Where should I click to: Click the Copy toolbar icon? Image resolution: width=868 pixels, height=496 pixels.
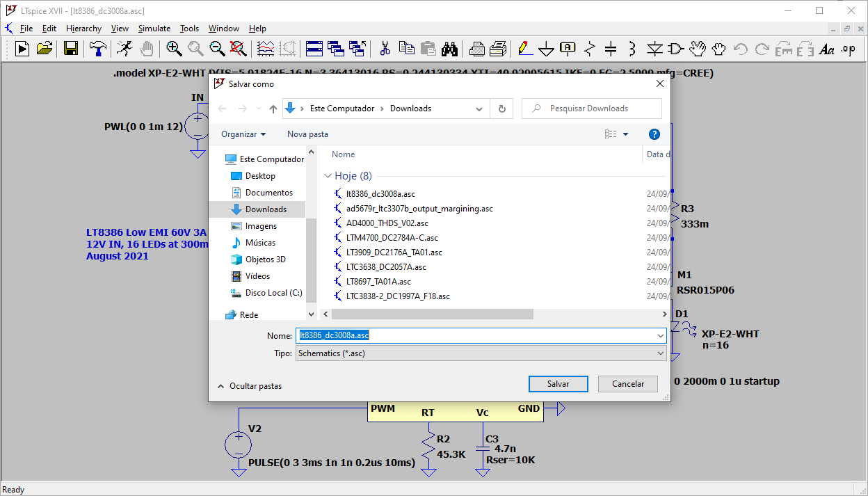(406, 49)
